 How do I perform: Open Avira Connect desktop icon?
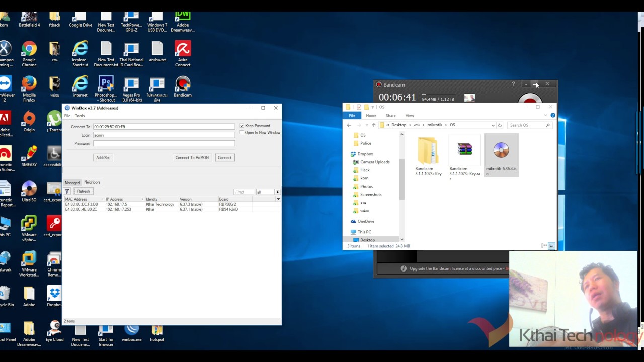coord(183,54)
